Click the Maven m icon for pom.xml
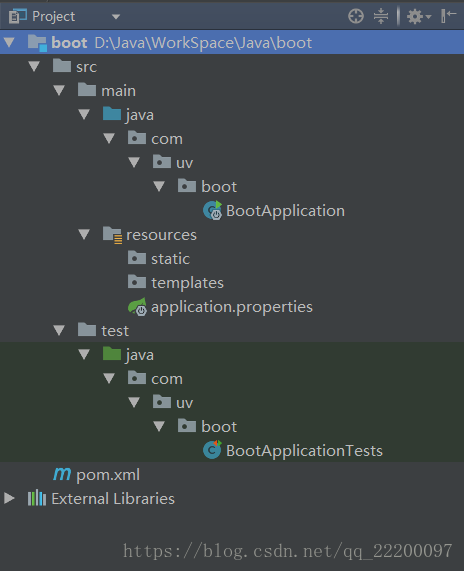Screen dimensions: 464x571 point(62,474)
